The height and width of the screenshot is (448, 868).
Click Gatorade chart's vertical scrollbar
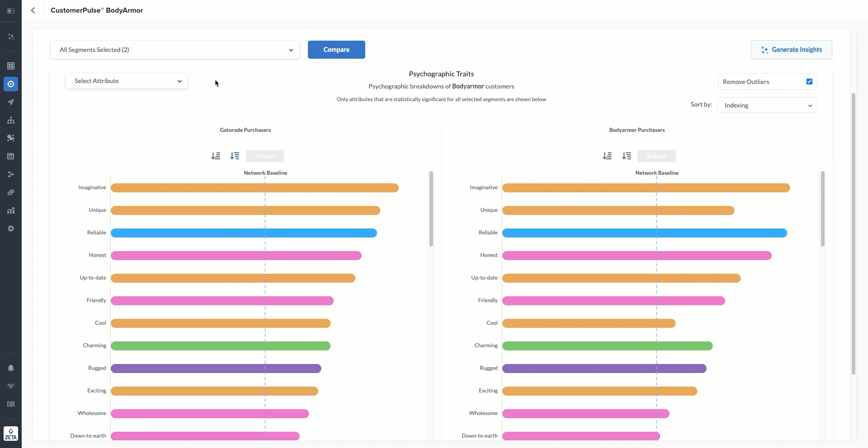point(431,209)
